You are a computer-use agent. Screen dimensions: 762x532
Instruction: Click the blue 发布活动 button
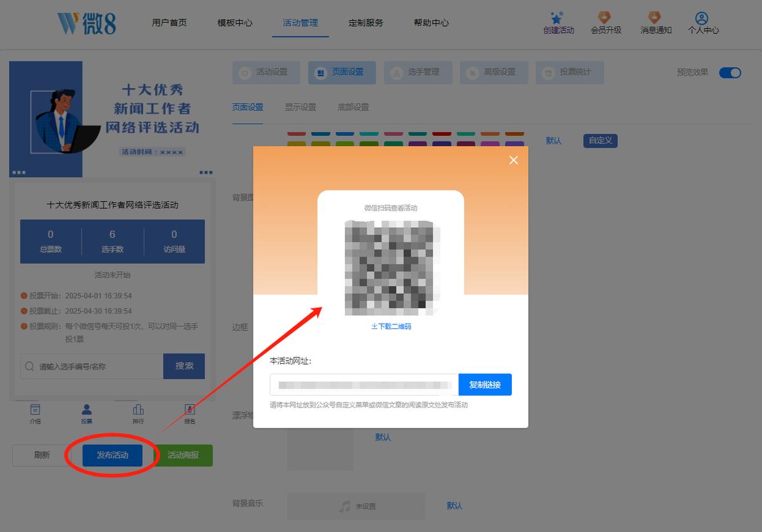point(112,455)
